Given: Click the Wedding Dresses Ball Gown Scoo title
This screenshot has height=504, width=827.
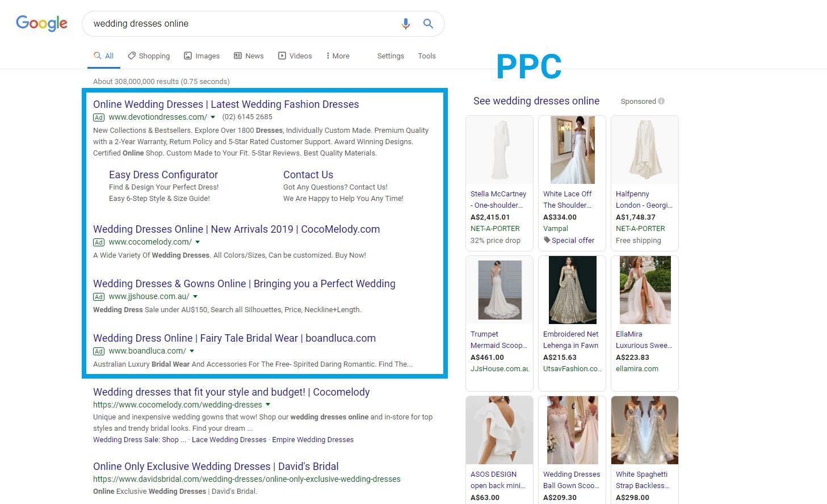Looking at the screenshot, I should coord(572,480).
